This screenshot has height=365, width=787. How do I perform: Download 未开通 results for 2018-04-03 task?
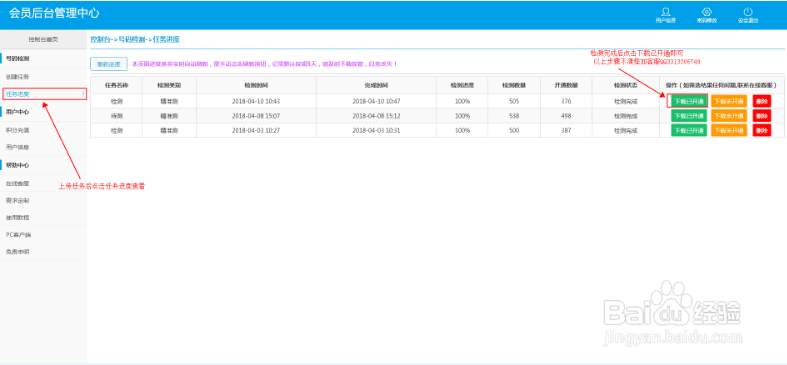tap(729, 130)
